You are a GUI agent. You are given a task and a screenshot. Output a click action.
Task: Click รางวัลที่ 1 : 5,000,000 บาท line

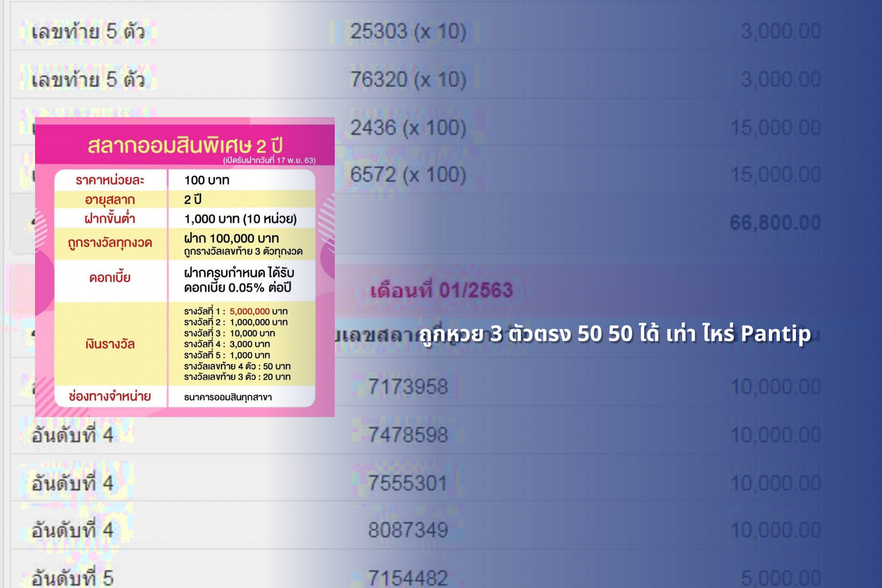click(235, 311)
